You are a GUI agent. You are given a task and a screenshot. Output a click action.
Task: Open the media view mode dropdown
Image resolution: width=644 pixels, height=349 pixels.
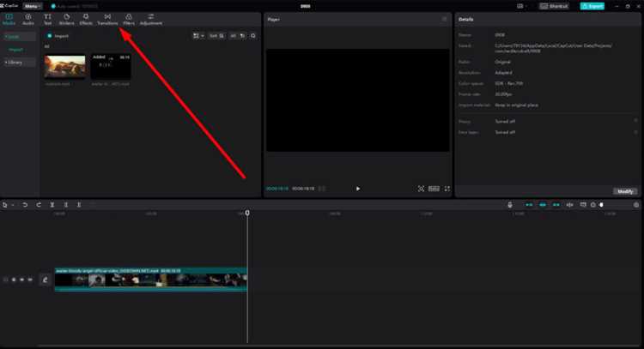point(198,36)
